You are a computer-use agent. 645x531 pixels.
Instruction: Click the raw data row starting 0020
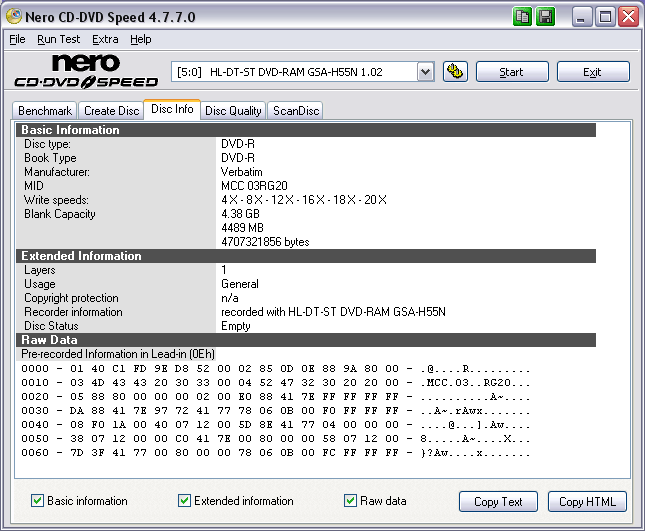click(x=275, y=397)
